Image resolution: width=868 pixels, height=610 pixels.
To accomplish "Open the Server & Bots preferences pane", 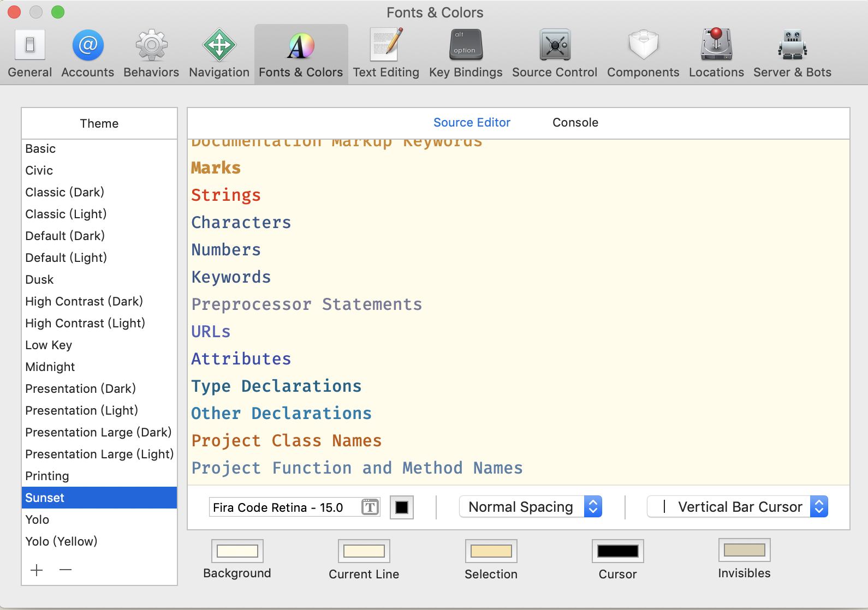I will pyautogui.click(x=792, y=54).
